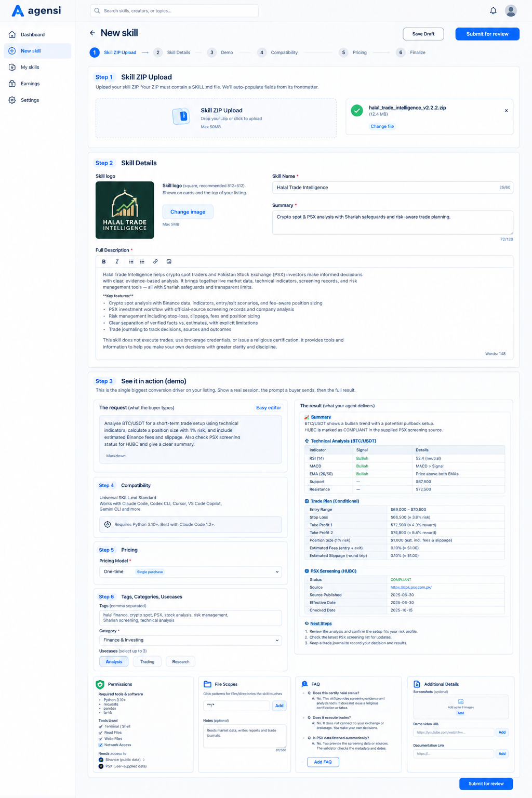Click the compatibility requirement clock icon
This screenshot has height=798, width=532.
coord(108,524)
